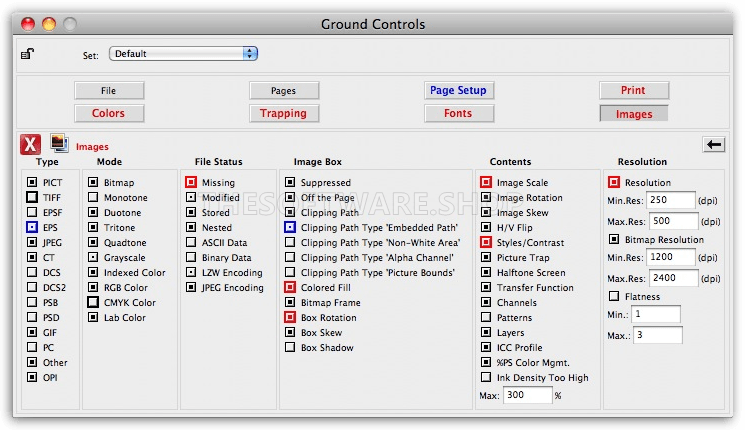Toggle the PICT type checkbox
Screen dimensions: 745x430
coord(32,182)
